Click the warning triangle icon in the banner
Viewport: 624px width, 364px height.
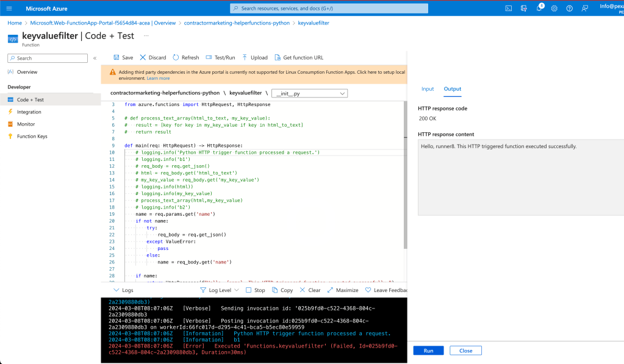coord(113,72)
